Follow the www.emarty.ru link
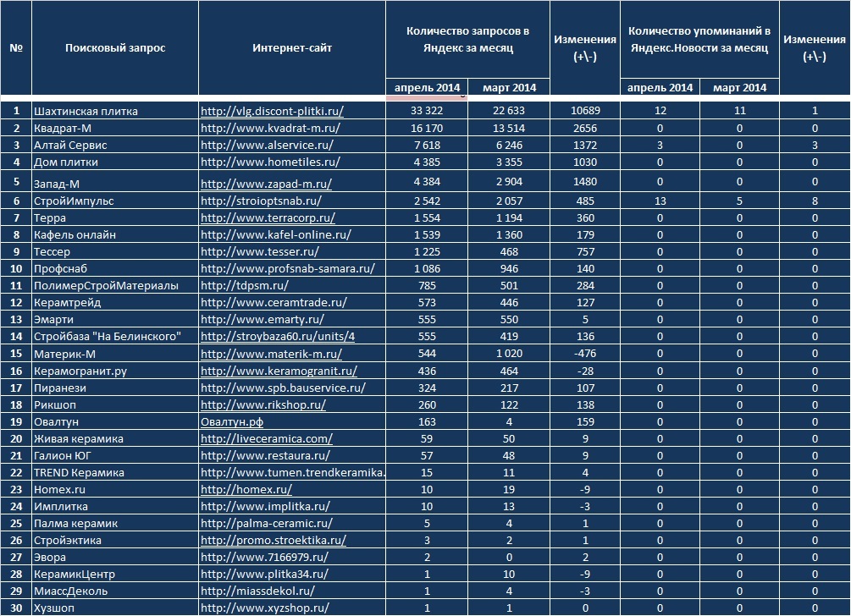 tap(262, 319)
